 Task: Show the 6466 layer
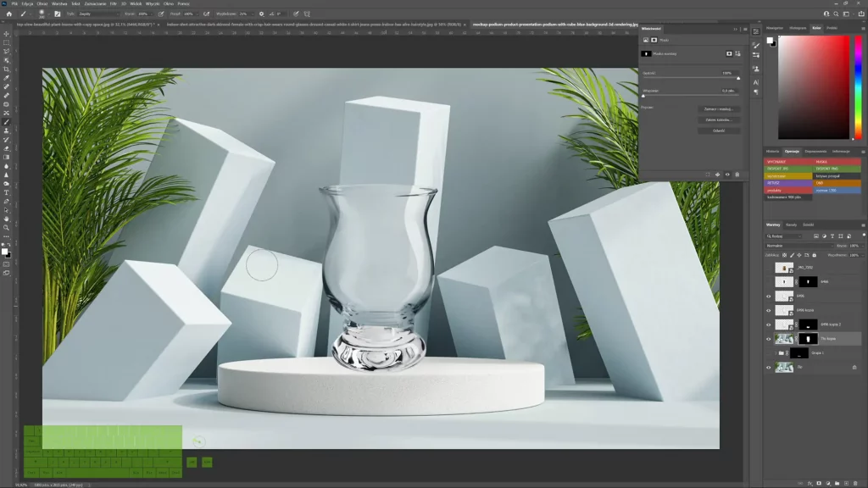click(768, 281)
